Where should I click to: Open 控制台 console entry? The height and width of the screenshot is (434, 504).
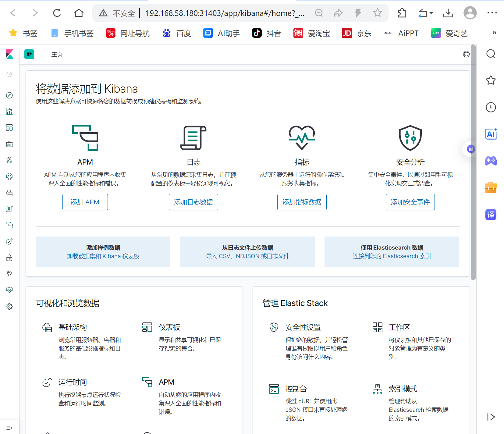(296, 389)
